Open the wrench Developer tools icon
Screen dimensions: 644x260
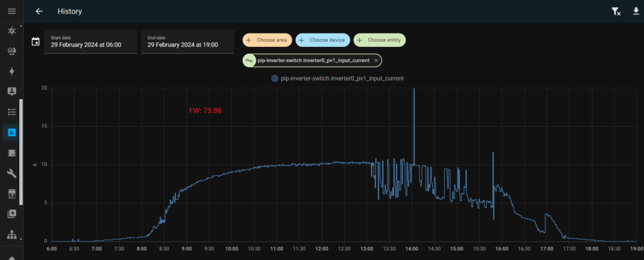[x=12, y=173]
